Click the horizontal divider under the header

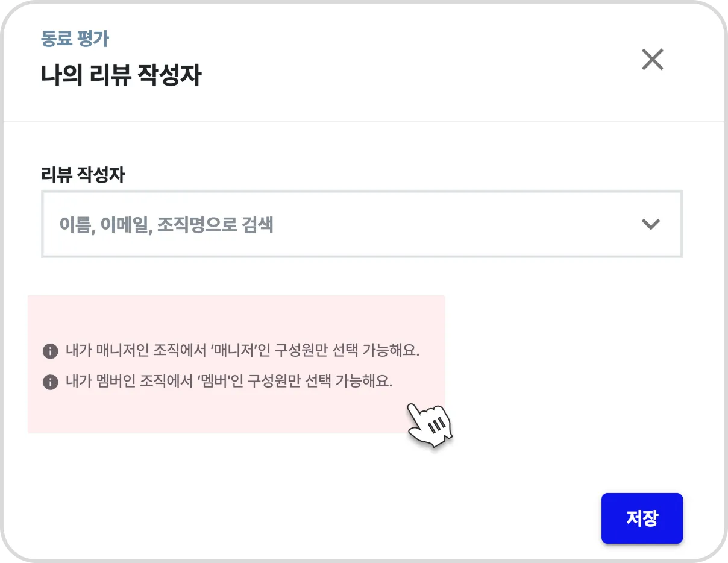pos(364,122)
